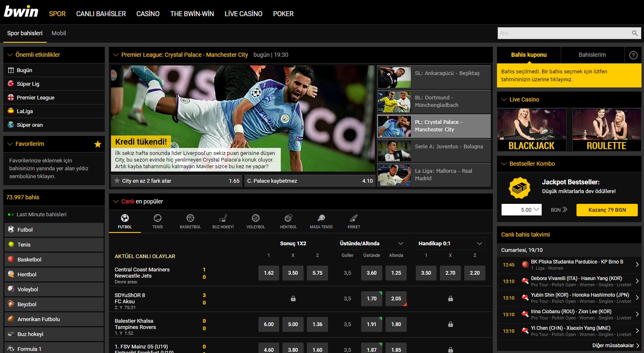Select the Tenis live tab icon
This screenshot has height=353, width=644.
coord(157,218)
